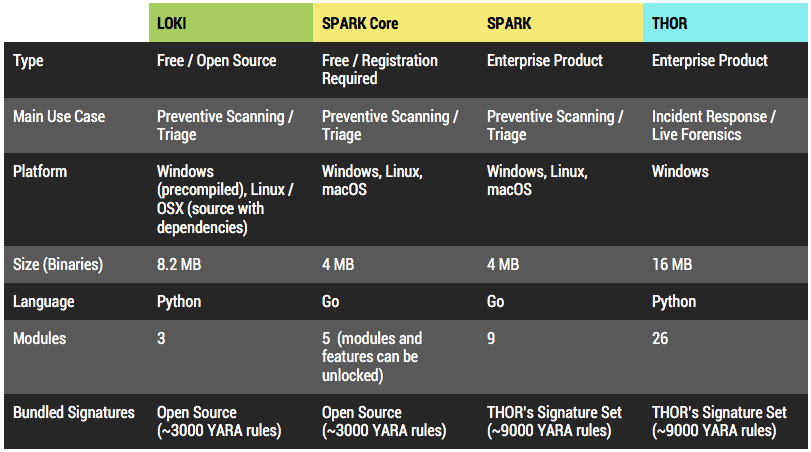Select the Type row label
Image resolution: width=811 pixels, height=452 pixels.
[28, 61]
